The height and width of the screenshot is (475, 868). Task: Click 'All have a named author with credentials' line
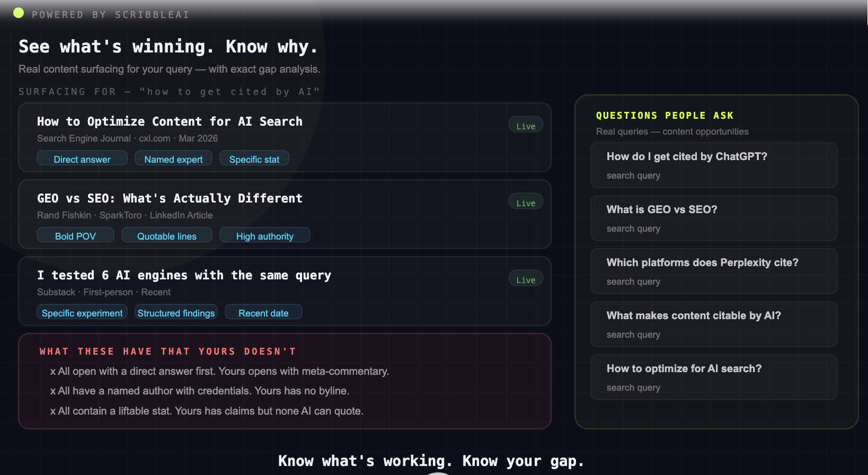click(199, 391)
